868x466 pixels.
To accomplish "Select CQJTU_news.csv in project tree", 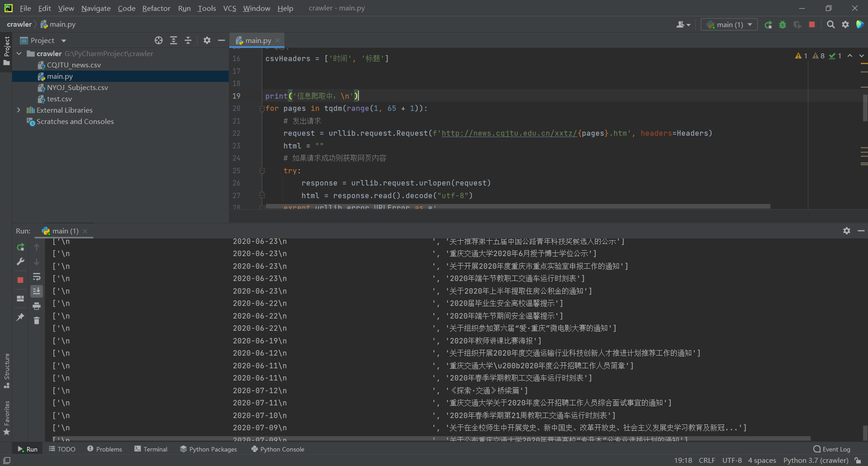I will tap(74, 65).
